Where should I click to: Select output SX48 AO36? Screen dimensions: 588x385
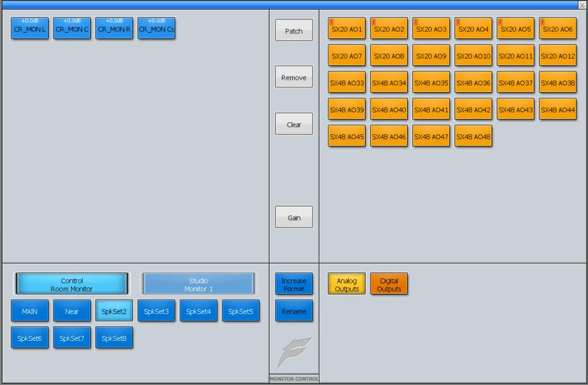[473, 82]
